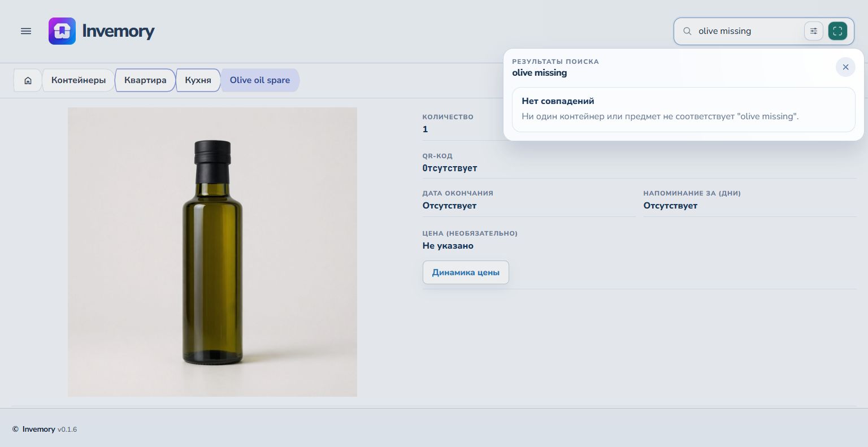Close the search results panel
The width and height of the screenshot is (868, 447).
pyautogui.click(x=845, y=67)
